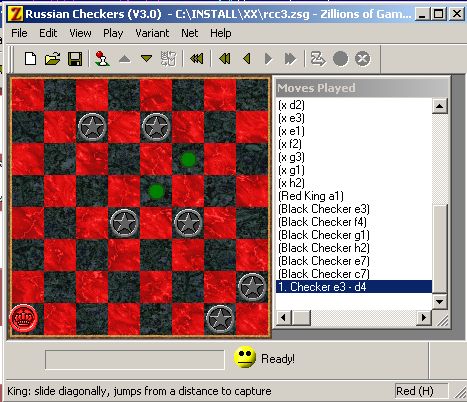The width and height of the screenshot is (467, 402).
Task: Step back one move arrow
Action: [x=247, y=59]
